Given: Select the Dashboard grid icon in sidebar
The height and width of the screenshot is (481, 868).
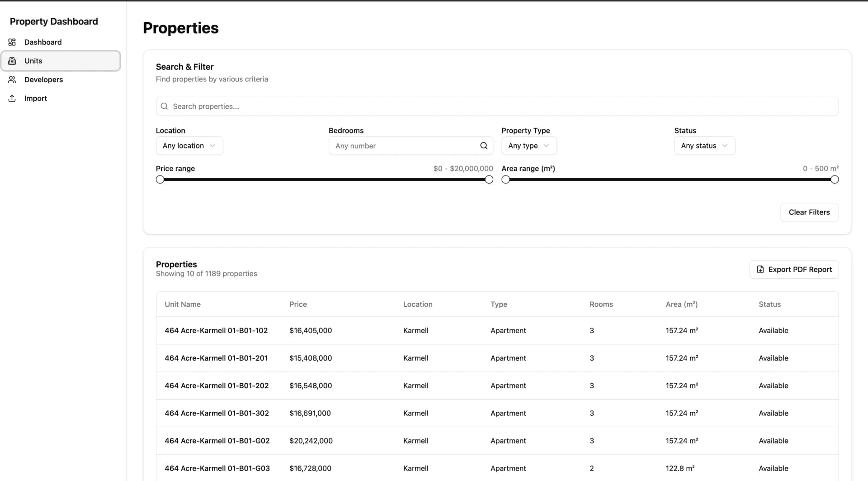Looking at the screenshot, I should point(12,42).
